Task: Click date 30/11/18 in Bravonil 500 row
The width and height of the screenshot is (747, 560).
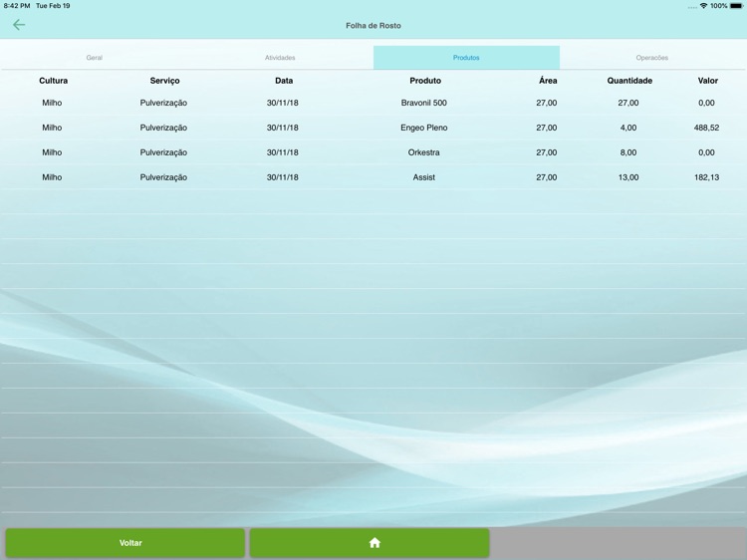Action: pos(283,103)
